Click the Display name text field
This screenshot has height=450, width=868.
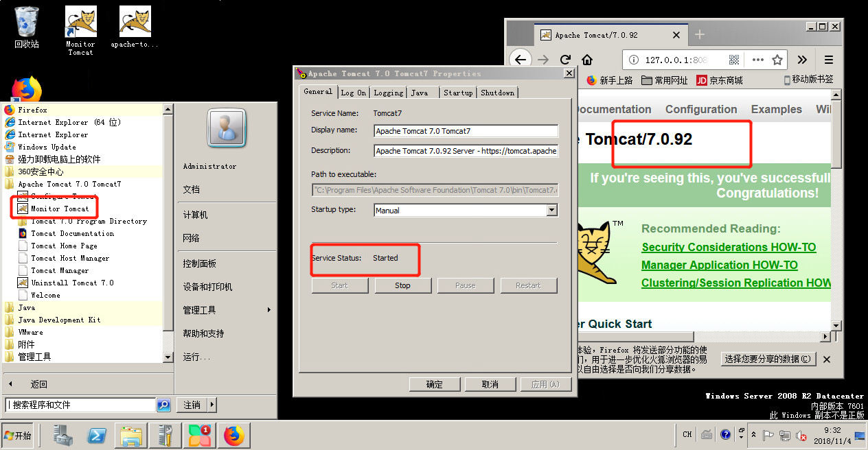[466, 131]
